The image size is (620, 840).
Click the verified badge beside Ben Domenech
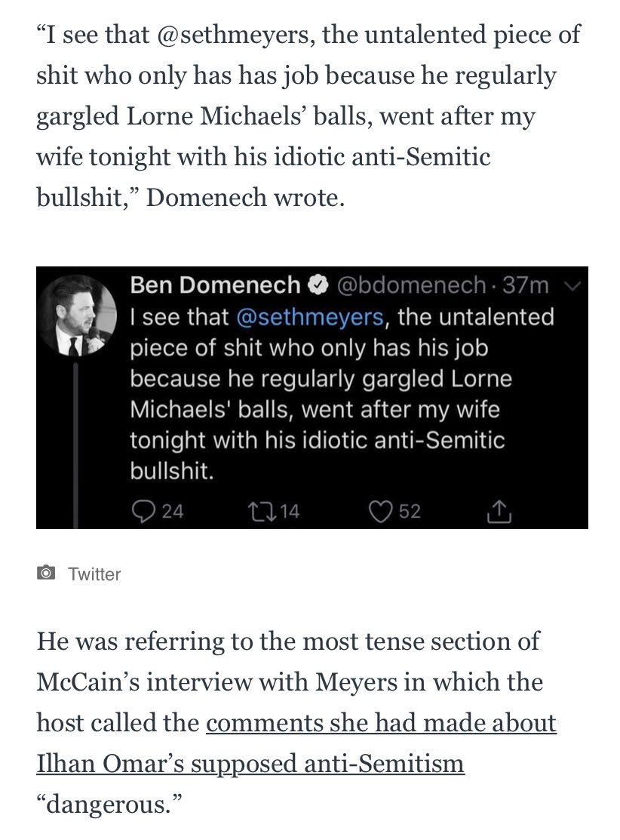tap(318, 285)
